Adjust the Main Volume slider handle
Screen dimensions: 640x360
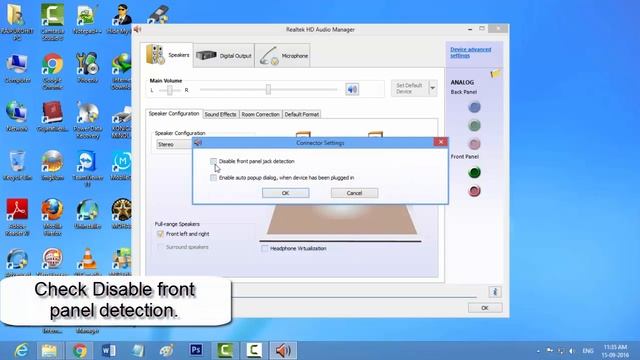[x=268, y=89]
